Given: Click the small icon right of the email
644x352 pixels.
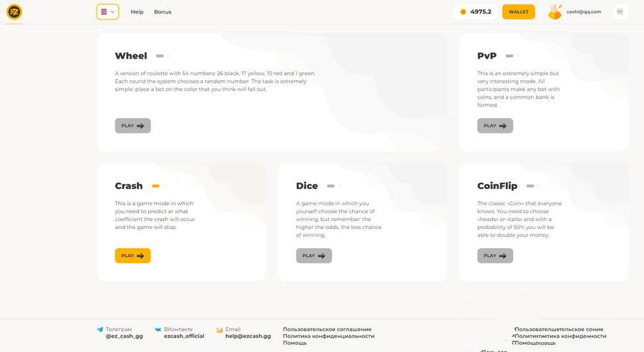Looking at the screenshot, I should (620, 11).
